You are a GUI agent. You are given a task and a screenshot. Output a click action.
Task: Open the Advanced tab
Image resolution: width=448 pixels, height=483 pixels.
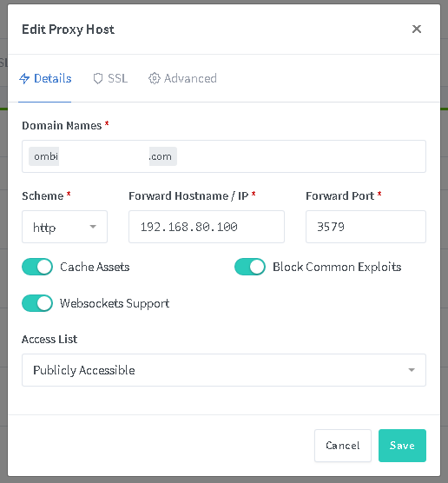pos(182,78)
